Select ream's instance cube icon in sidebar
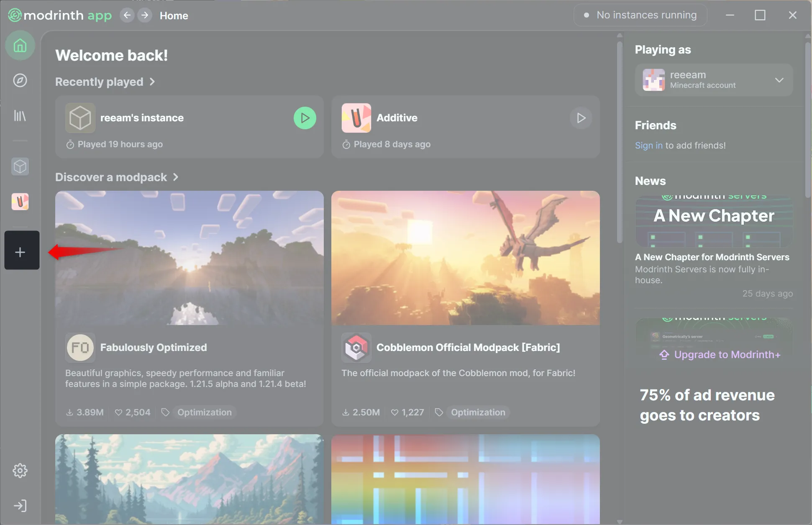This screenshot has height=525, width=812. click(20, 166)
